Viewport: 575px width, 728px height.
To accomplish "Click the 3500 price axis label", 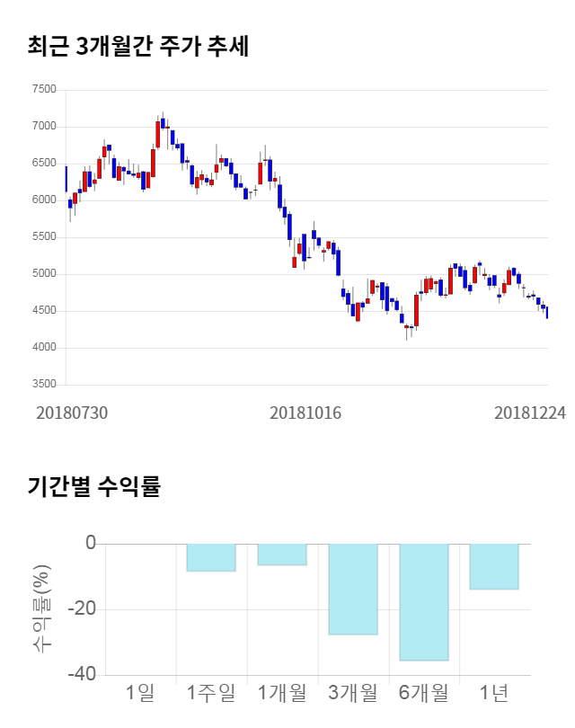I will [43, 385].
